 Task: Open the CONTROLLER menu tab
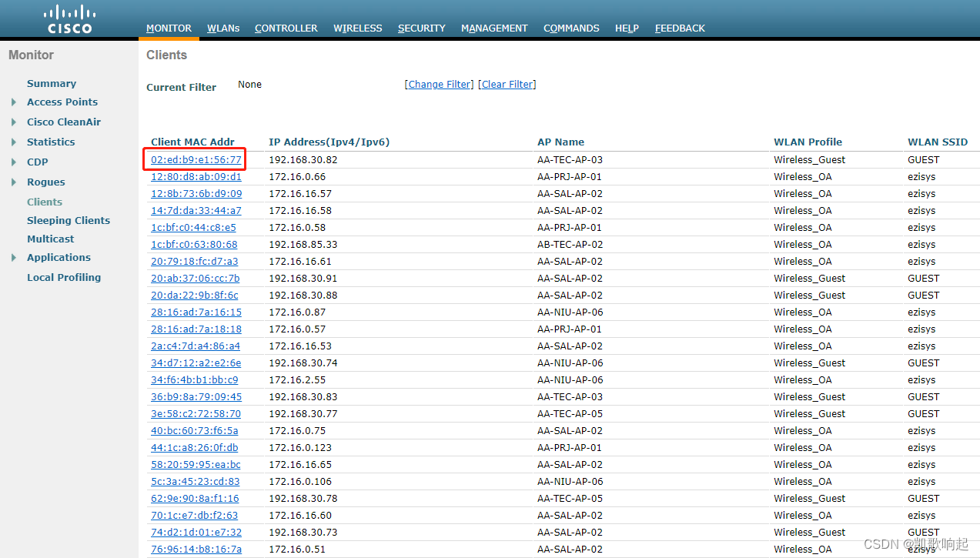(286, 28)
